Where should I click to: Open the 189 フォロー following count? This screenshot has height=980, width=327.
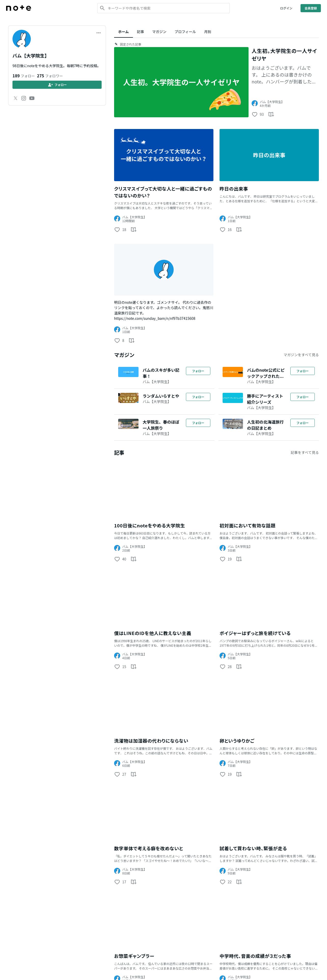coord(24,76)
